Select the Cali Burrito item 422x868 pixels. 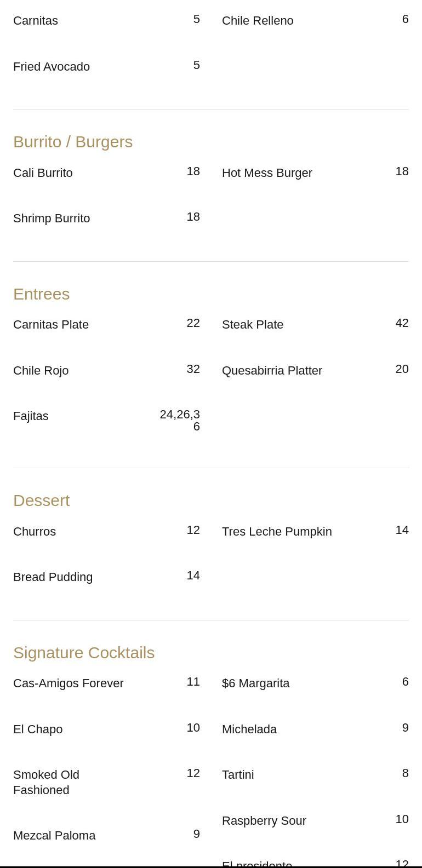43,173
